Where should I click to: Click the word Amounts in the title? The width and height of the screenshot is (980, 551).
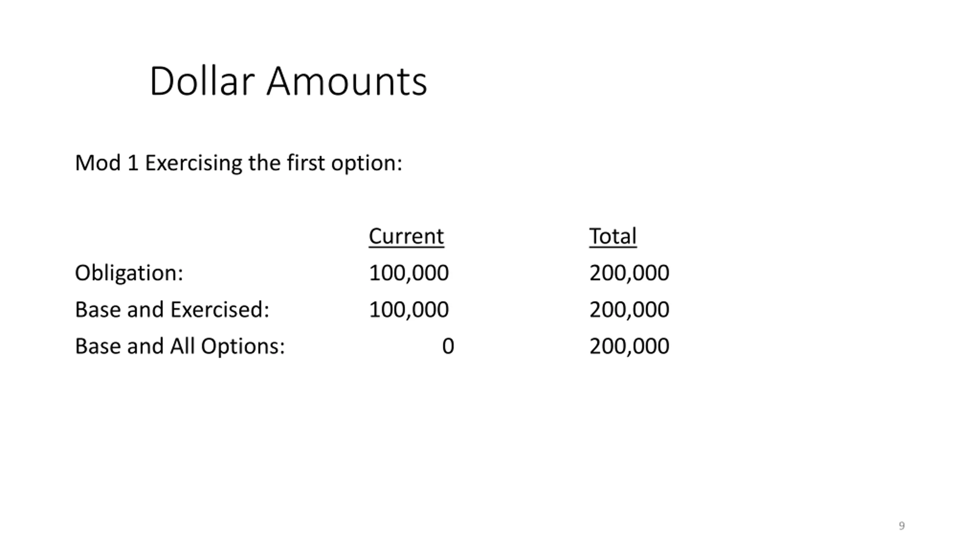coord(346,81)
